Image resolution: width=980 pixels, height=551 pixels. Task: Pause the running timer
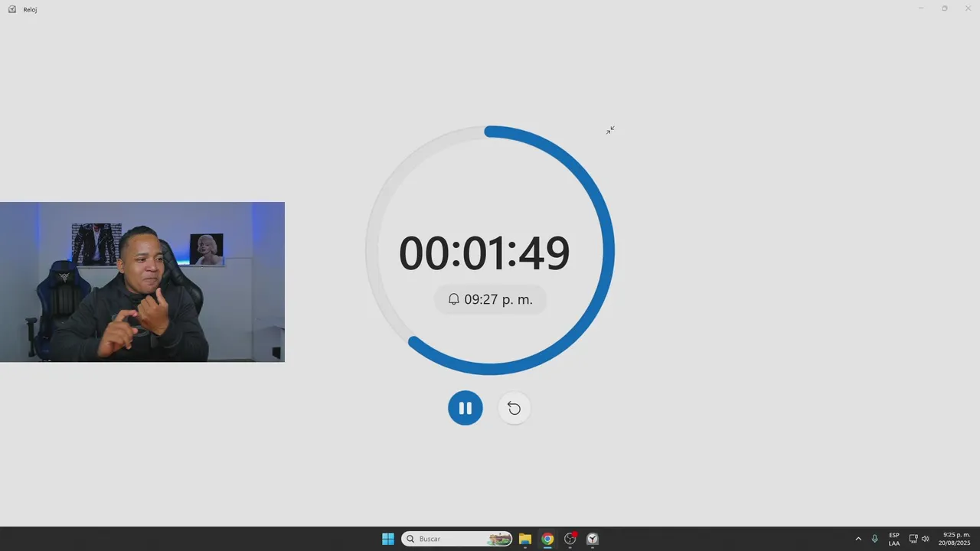click(465, 408)
